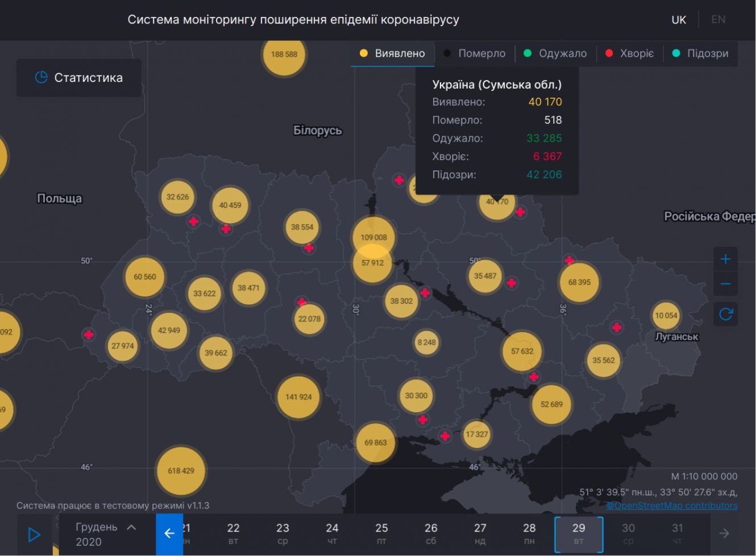This screenshot has width=756, height=556.
Task: Open the Статистика panel
Action: [79, 78]
